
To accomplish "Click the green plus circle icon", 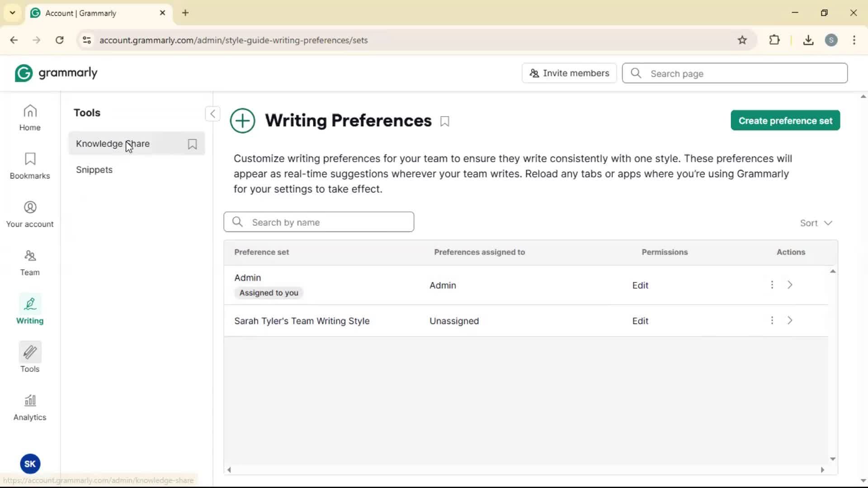I will click(x=242, y=121).
